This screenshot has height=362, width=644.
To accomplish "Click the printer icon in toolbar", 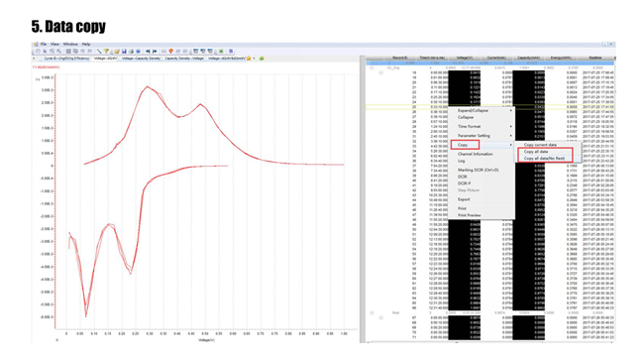I will (131, 52).
